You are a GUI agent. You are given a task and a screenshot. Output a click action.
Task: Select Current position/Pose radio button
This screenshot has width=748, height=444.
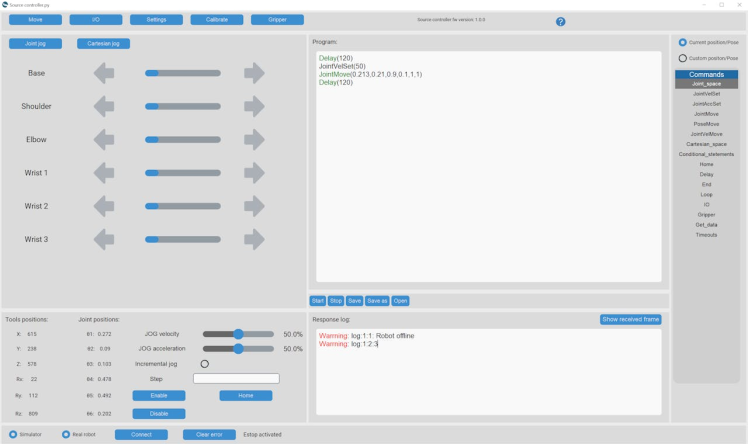[x=683, y=42]
